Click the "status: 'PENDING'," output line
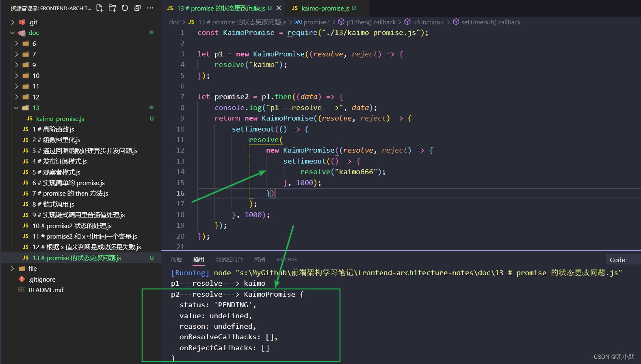 coord(218,305)
